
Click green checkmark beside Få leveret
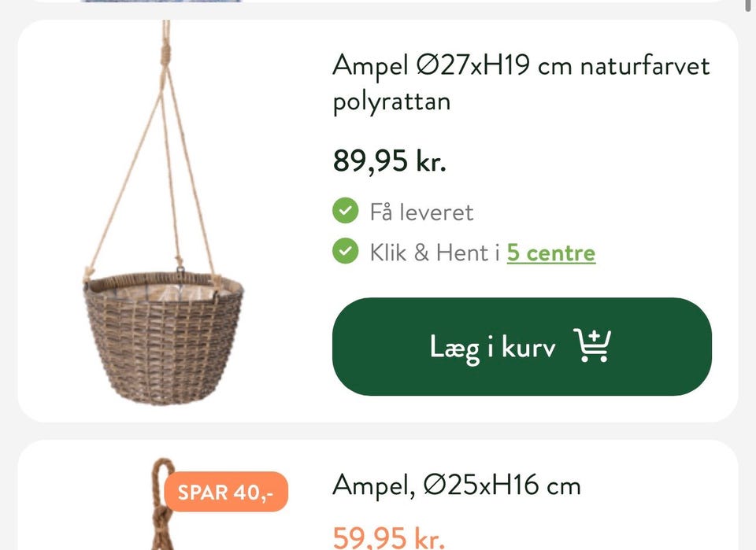point(345,212)
